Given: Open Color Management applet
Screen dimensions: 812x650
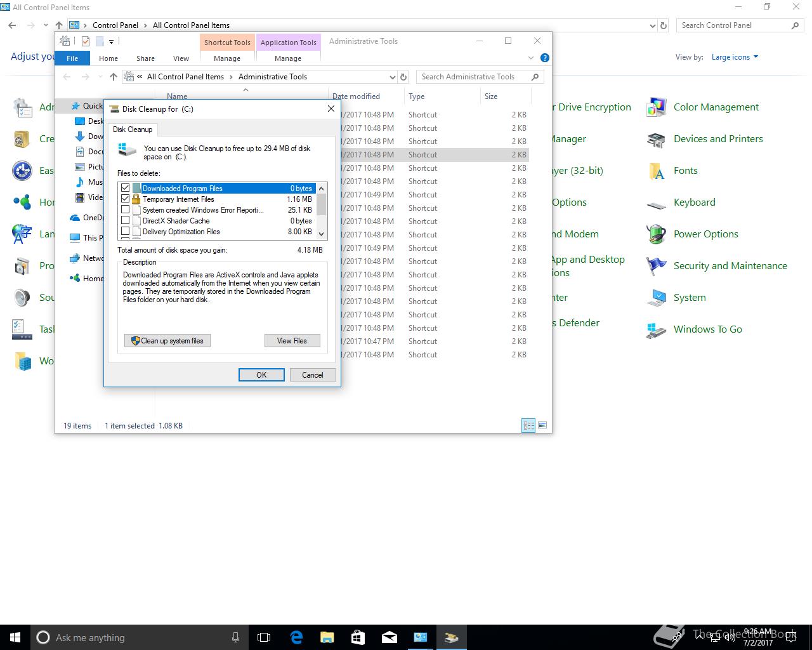Looking at the screenshot, I should [703, 107].
